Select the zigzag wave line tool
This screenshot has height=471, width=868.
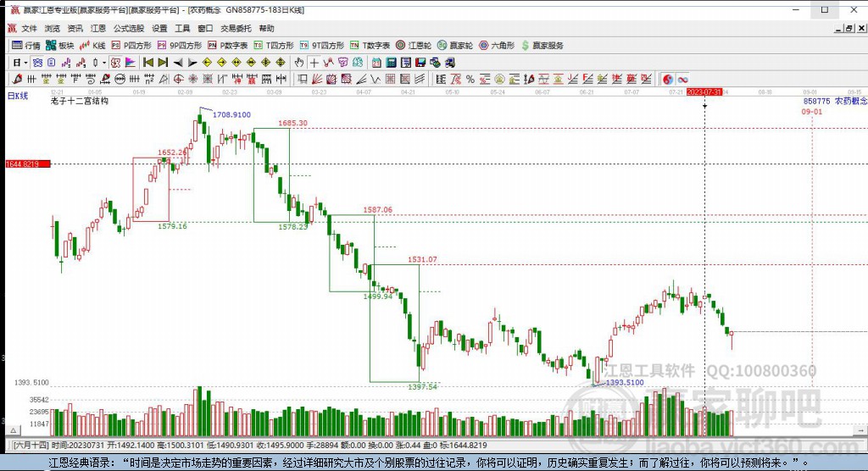[x=376, y=79]
